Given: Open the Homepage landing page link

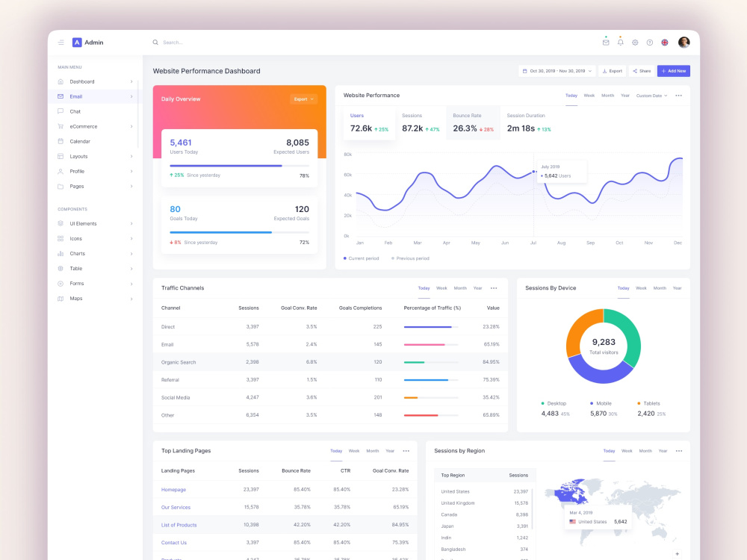Looking at the screenshot, I should 173,490.
